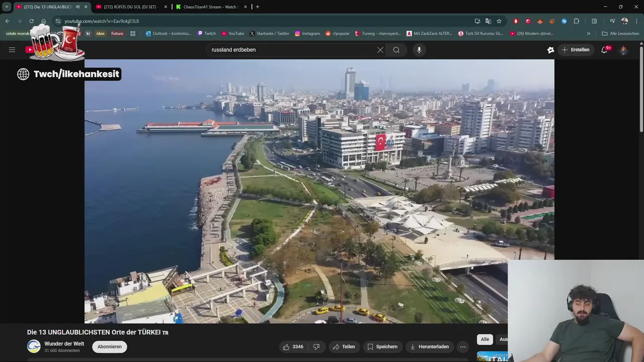Go forward with browser forward arrow
The height and width of the screenshot is (362, 644).
[x=19, y=21]
